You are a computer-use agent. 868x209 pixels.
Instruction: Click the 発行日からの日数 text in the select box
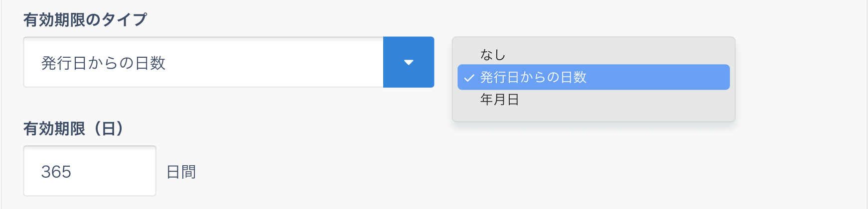click(x=103, y=63)
